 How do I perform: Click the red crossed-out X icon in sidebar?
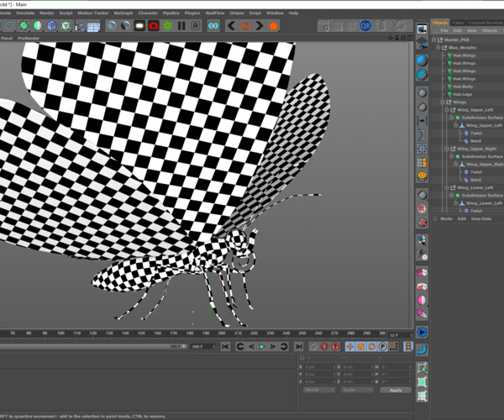tap(422, 223)
